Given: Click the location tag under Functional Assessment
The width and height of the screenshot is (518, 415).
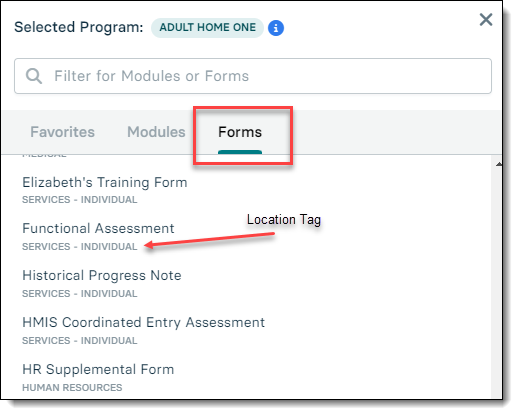Looking at the screenshot, I should pyautogui.click(x=80, y=247).
